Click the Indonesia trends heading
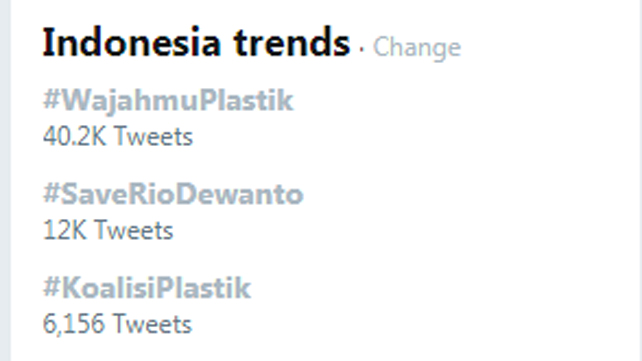The image size is (642, 361). [x=197, y=42]
